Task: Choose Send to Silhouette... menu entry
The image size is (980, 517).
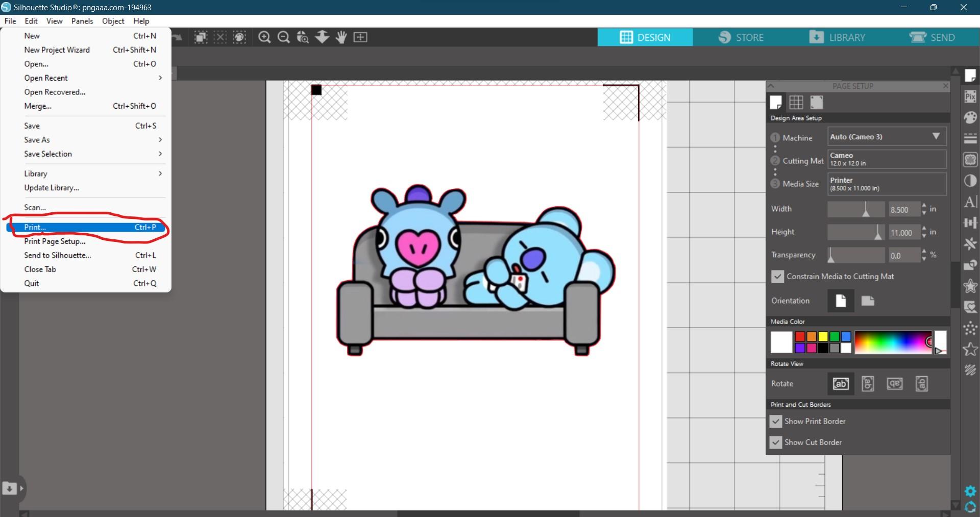Action: 86,255
